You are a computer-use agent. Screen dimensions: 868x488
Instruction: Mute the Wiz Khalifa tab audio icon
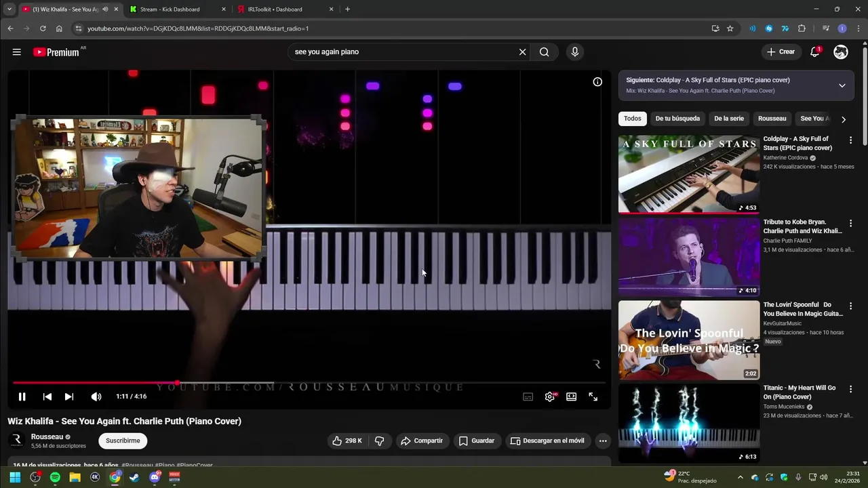pyautogui.click(x=105, y=9)
